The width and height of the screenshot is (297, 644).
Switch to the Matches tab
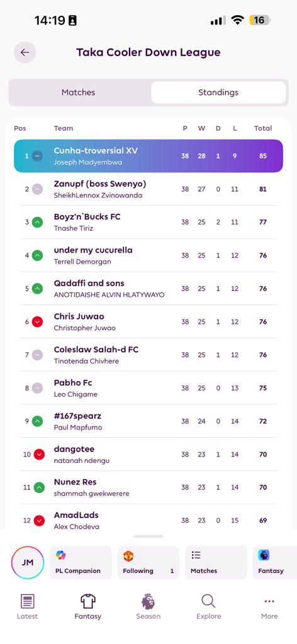79,92
